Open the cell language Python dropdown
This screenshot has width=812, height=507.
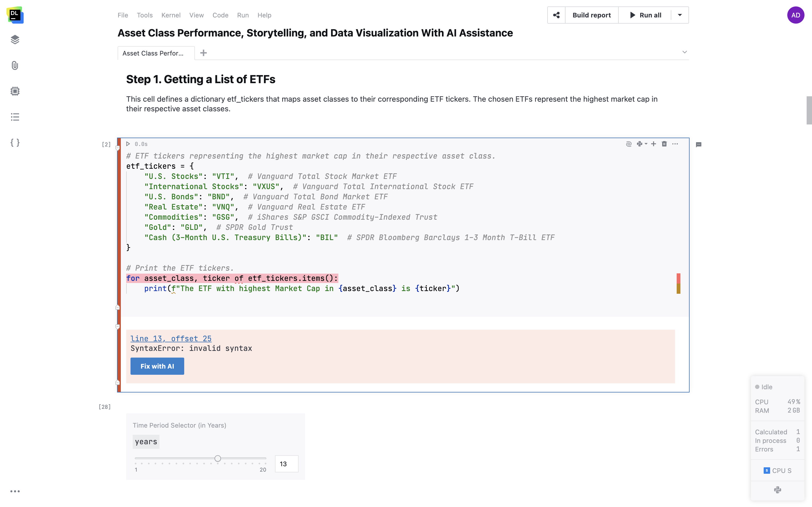tap(642, 144)
